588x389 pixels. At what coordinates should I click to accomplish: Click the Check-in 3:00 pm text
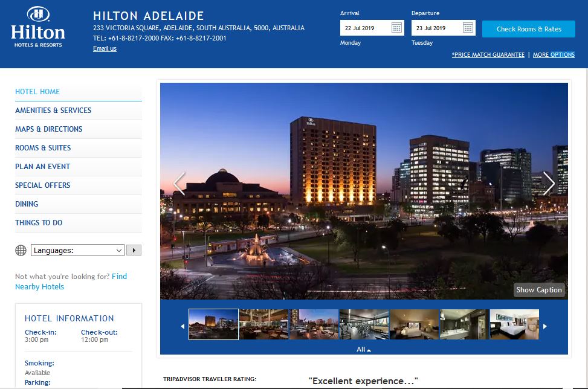tap(40, 336)
